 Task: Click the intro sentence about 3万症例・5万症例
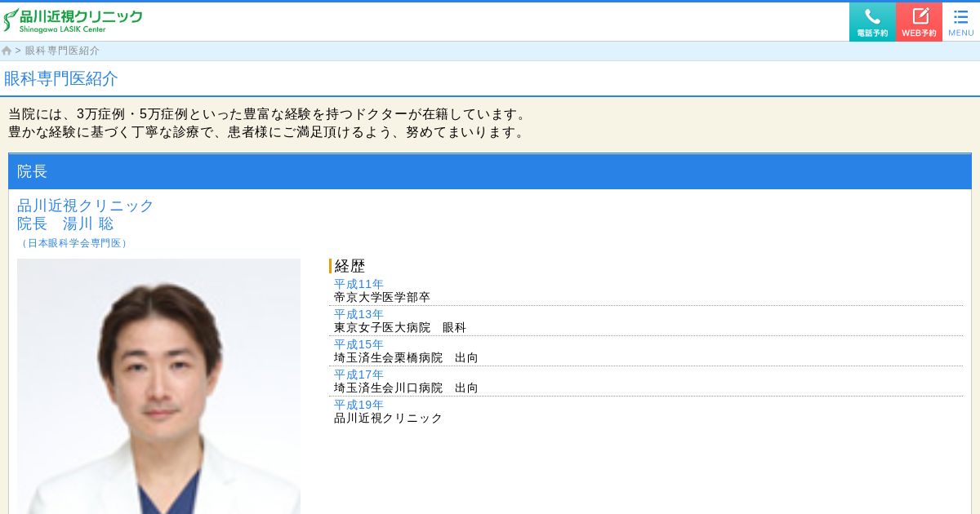pyautogui.click(x=269, y=114)
